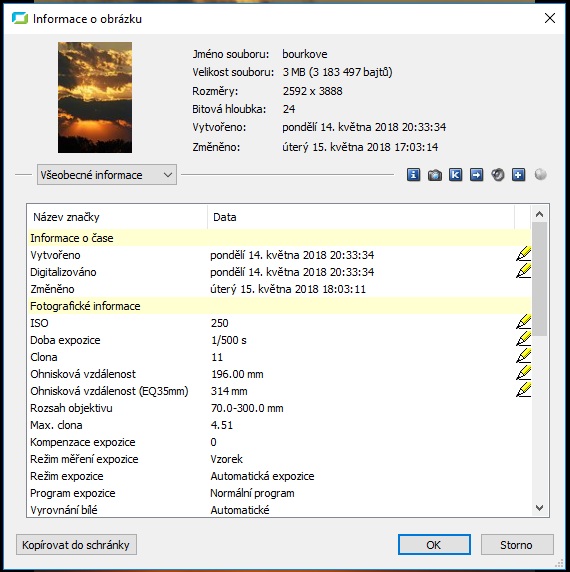Edit Vytvořeno date with pencil icon
Viewport: 570px width, 572px height.
(524, 254)
